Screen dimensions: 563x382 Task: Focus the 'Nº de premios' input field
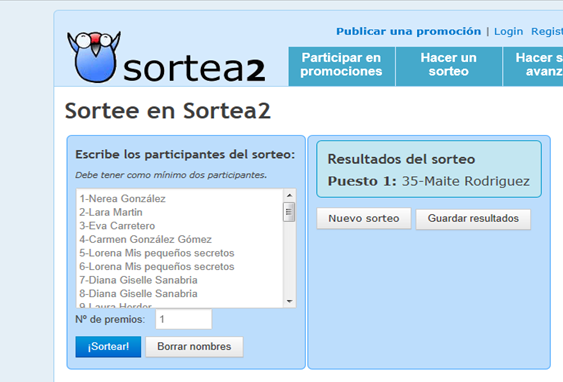[183, 319]
